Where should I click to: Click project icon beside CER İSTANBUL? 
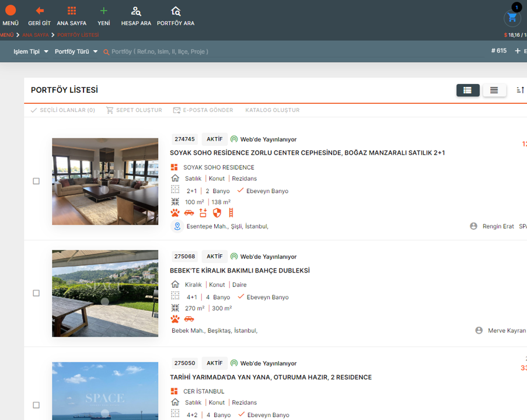[174, 391]
